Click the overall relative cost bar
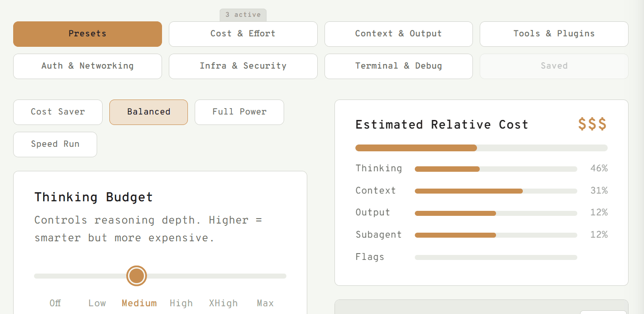The width and height of the screenshot is (644, 314). coord(482,148)
